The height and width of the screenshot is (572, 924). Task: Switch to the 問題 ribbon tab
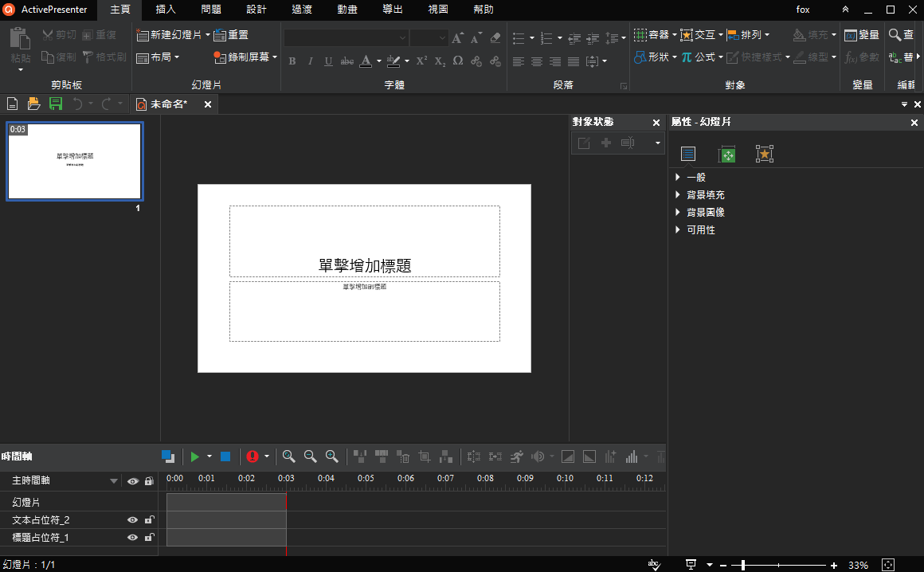click(x=211, y=10)
